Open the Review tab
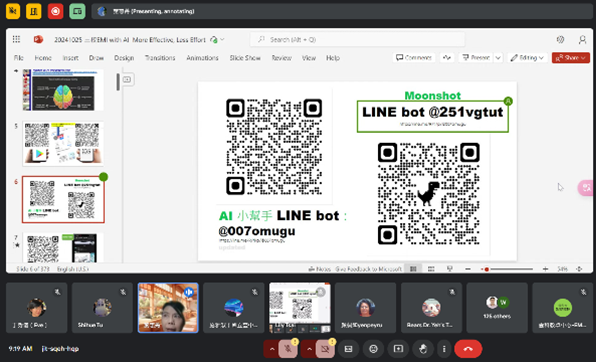The height and width of the screenshot is (362, 596). tap(281, 58)
